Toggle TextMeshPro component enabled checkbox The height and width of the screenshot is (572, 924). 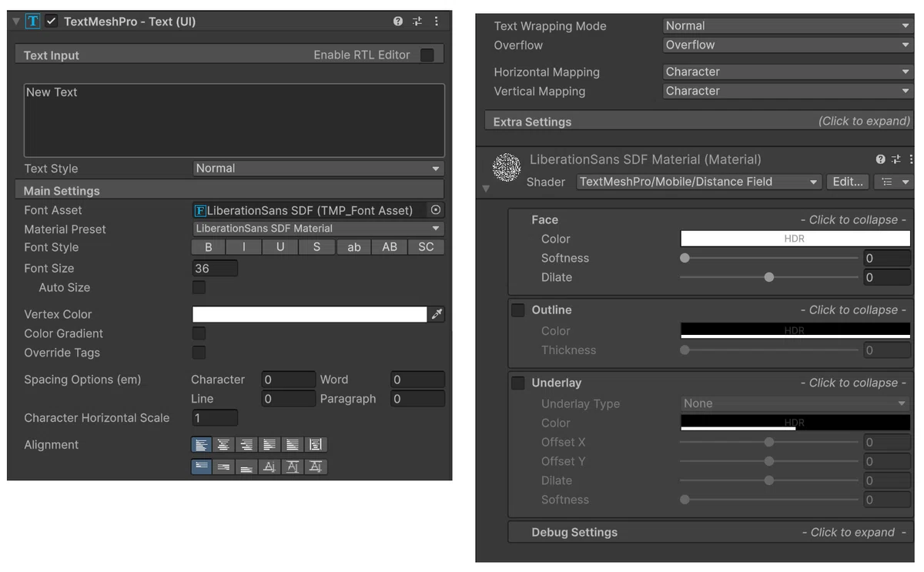click(x=52, y=22)
